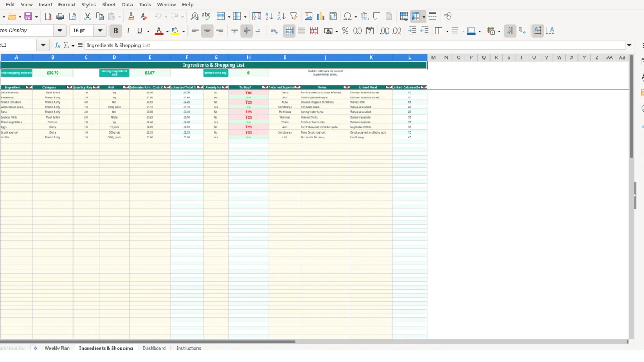Insert a comment
The height and width of the screenshot is (362, 644).
[377, 17]
